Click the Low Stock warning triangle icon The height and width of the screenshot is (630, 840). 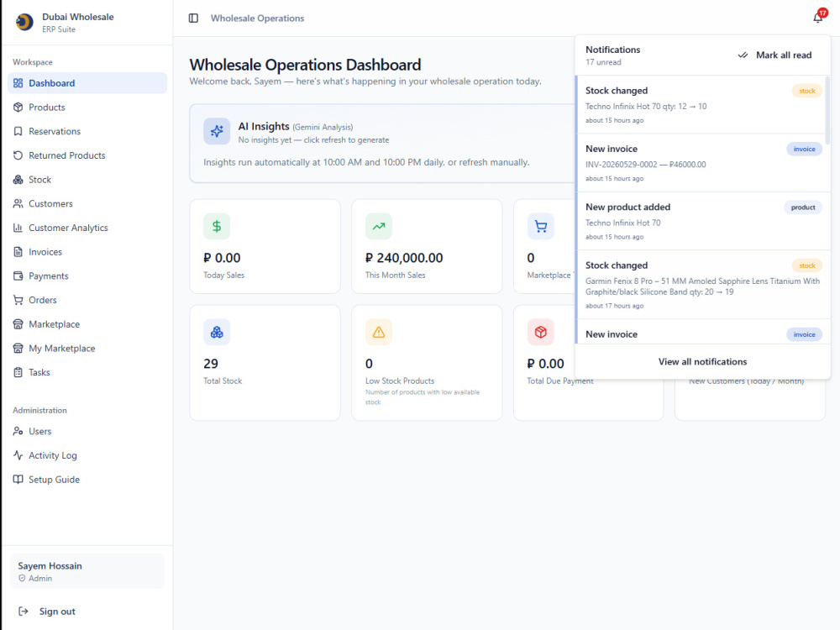click(x=379, y=332)
